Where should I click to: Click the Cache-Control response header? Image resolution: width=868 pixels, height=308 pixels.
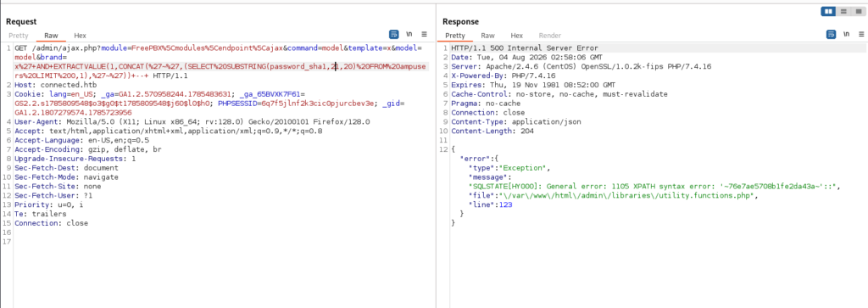tap(559, 94)
